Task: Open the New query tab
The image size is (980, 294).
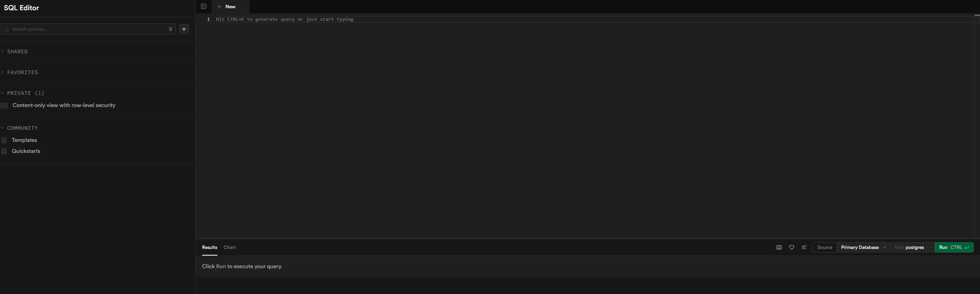Action: pos(230,7)
